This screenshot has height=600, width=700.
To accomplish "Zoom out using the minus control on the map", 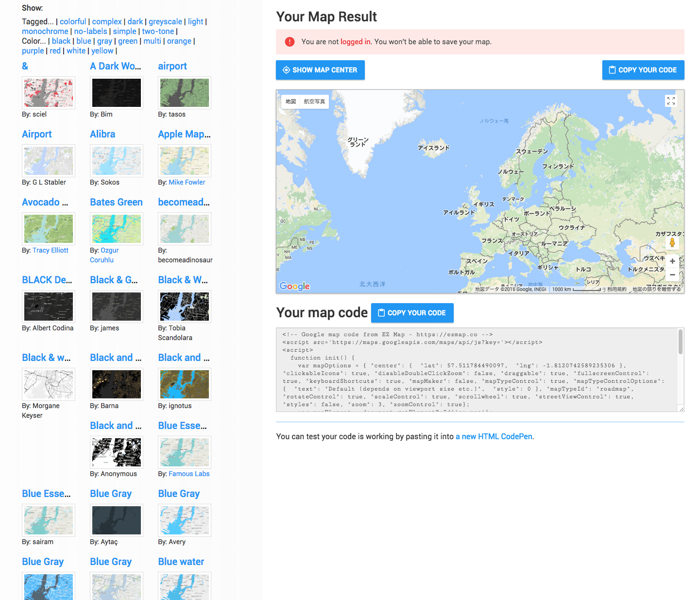I will click(672, 274).
